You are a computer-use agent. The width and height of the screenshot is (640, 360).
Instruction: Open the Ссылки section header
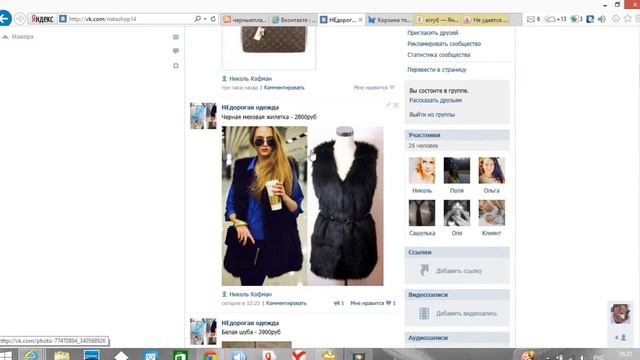point(457,252)
